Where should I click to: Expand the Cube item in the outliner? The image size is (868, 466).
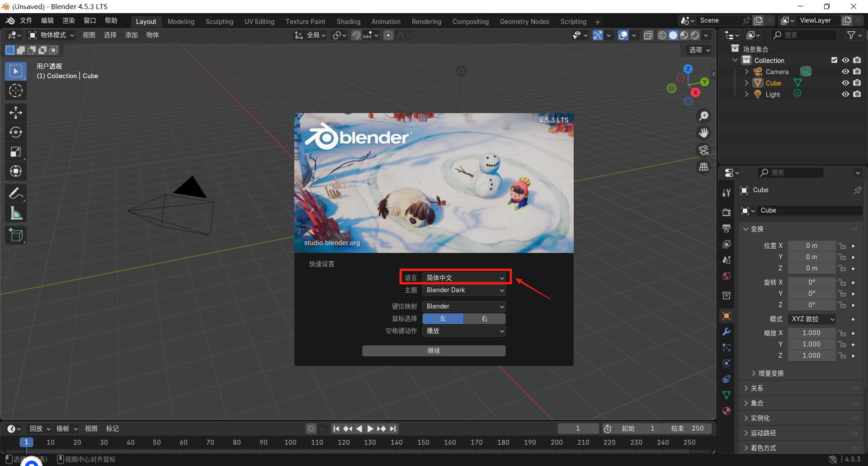pos(746,83)
